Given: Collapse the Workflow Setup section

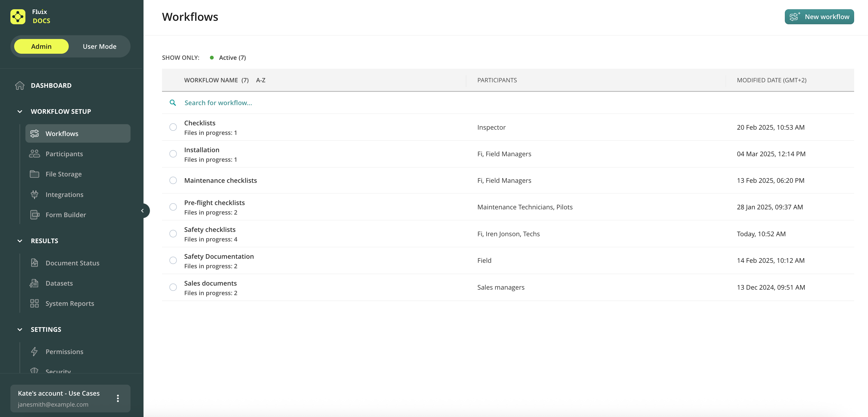Looking at the screenshot, I should [x=20, y=111].
